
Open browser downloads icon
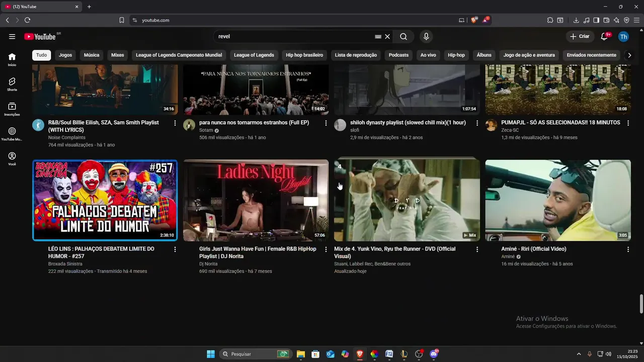pos(576,20)
